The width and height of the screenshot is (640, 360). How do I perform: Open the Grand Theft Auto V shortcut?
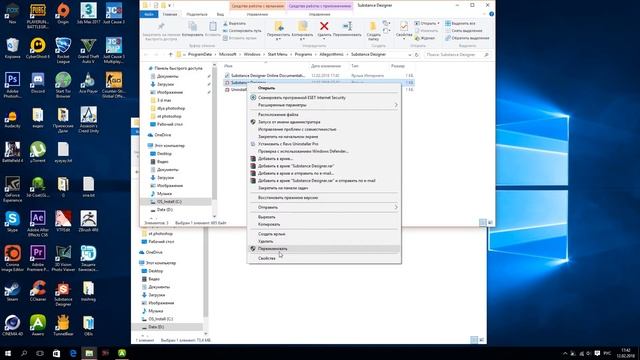click(x=88, y=50)
